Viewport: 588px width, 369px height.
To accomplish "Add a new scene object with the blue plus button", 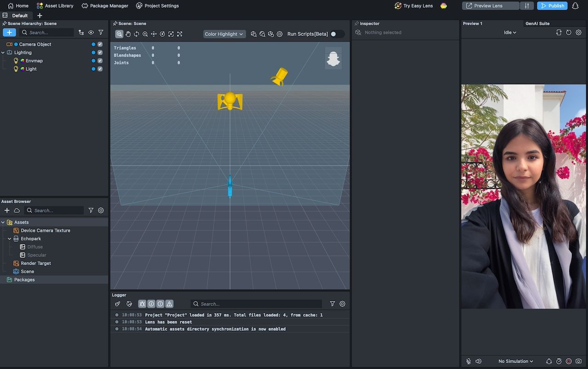I will 9,33.
